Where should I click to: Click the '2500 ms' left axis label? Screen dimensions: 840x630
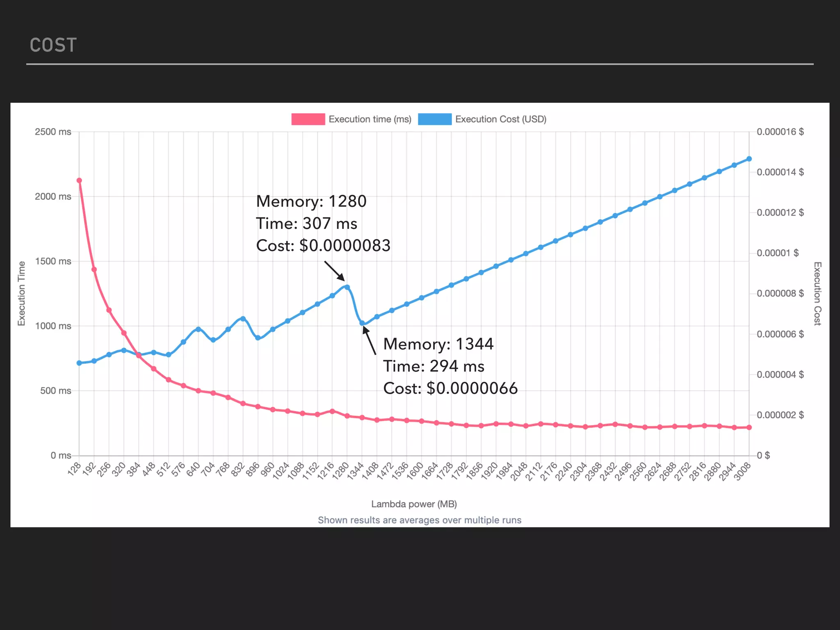[53, 132]
